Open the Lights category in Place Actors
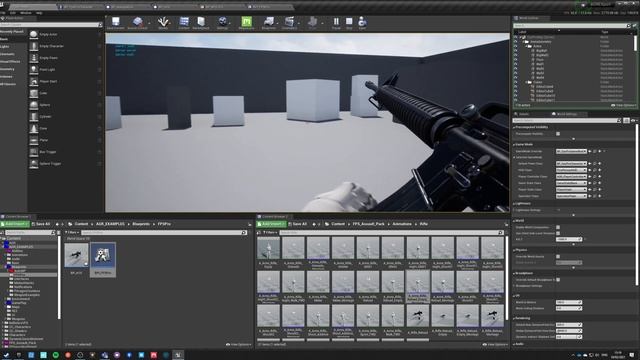Viewport: 640px width, 360px height. tap(4, 47)
